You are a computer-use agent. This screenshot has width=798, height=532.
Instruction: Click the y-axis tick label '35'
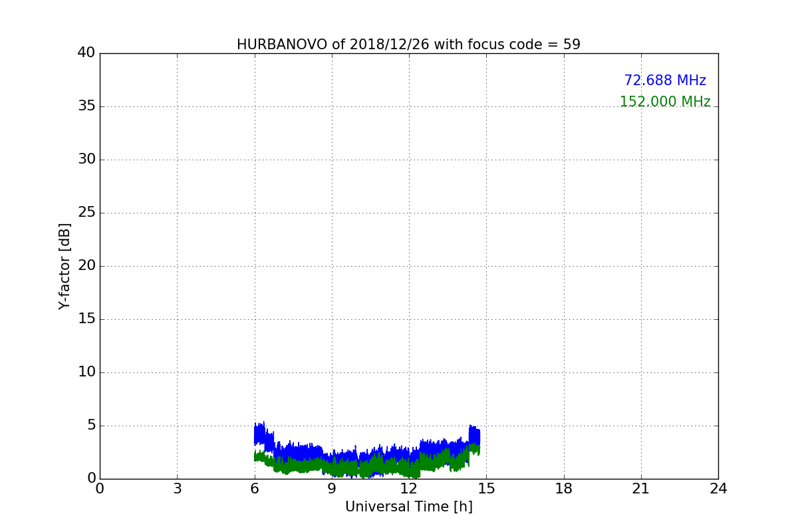pyautogui.click(x=86, y=106)
